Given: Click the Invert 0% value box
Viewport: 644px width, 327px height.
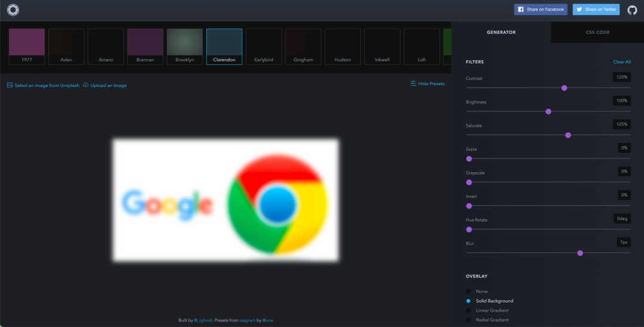Looking at the screenshot, I should pos(624,195).
